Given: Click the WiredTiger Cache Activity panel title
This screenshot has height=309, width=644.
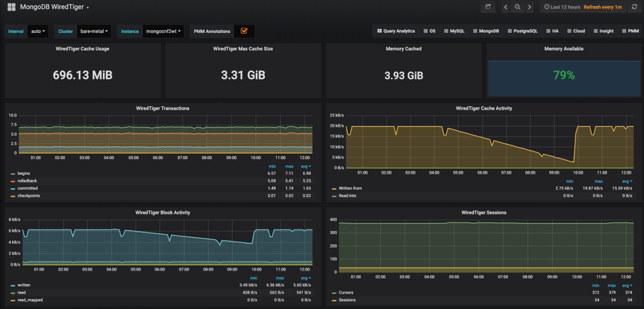Looking at the screenshot, I should tap(484, 108).
